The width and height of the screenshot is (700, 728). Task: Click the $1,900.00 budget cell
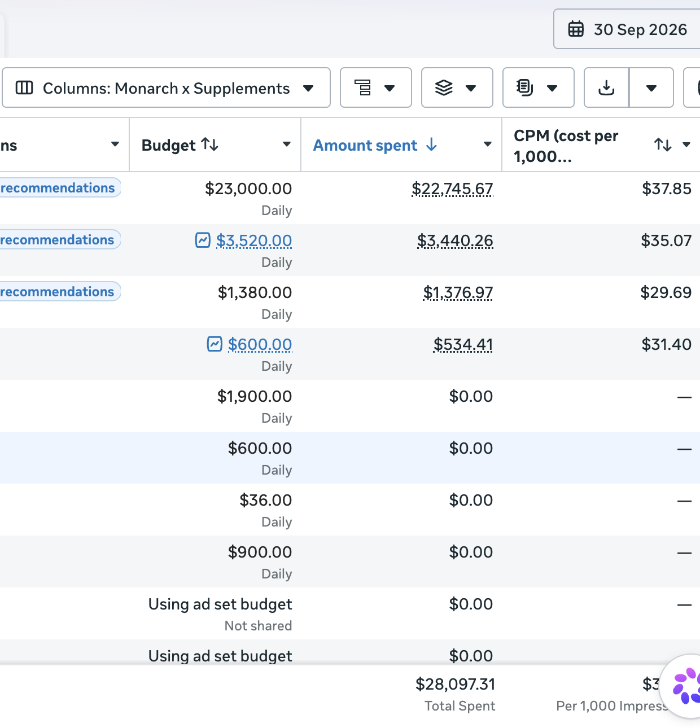255,396
